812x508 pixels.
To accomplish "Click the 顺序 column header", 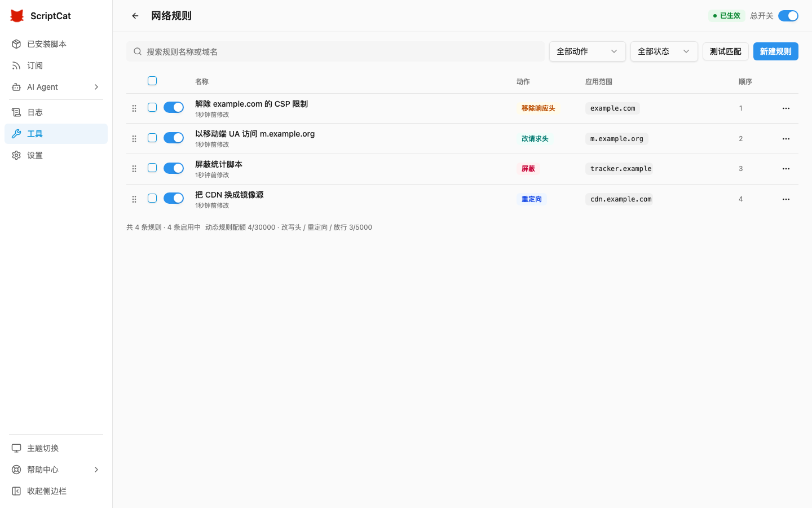I will (745, 82).
